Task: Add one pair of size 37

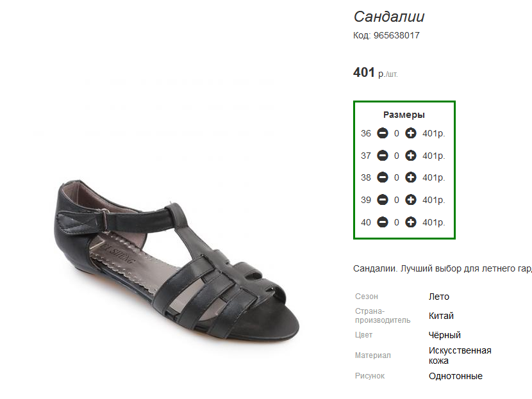Action: click(x=410, y=156)
